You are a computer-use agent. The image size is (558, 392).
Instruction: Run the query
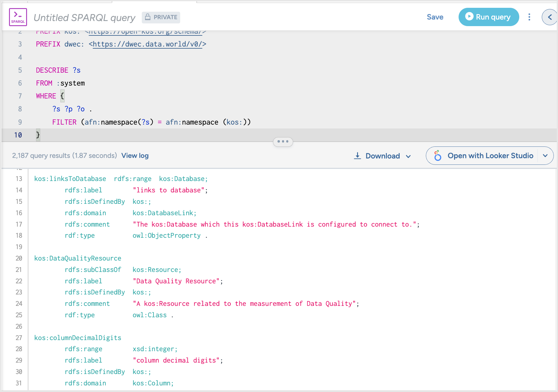(489, 17)
